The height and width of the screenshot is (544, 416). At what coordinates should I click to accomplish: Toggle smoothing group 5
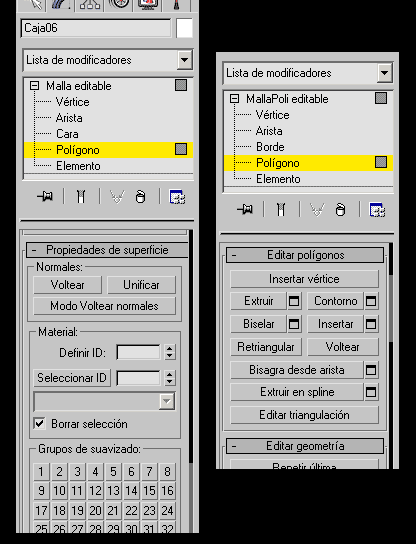click(x=113, y=472)
